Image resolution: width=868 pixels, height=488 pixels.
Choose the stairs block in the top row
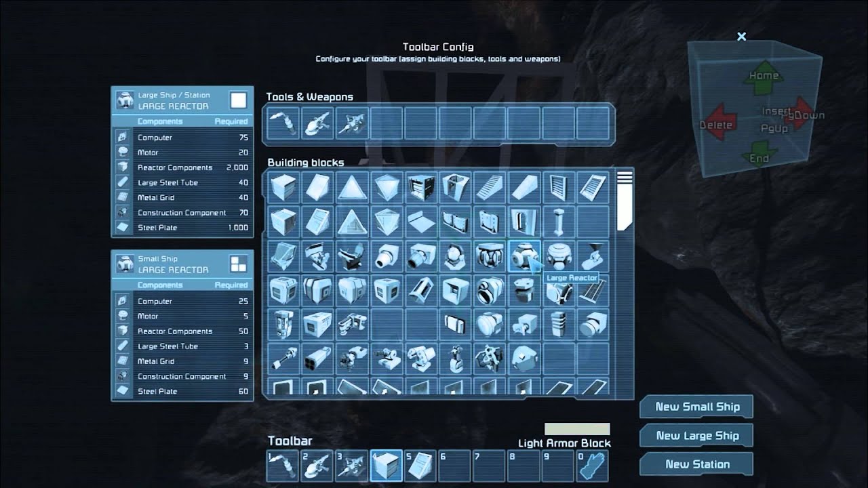490,187
